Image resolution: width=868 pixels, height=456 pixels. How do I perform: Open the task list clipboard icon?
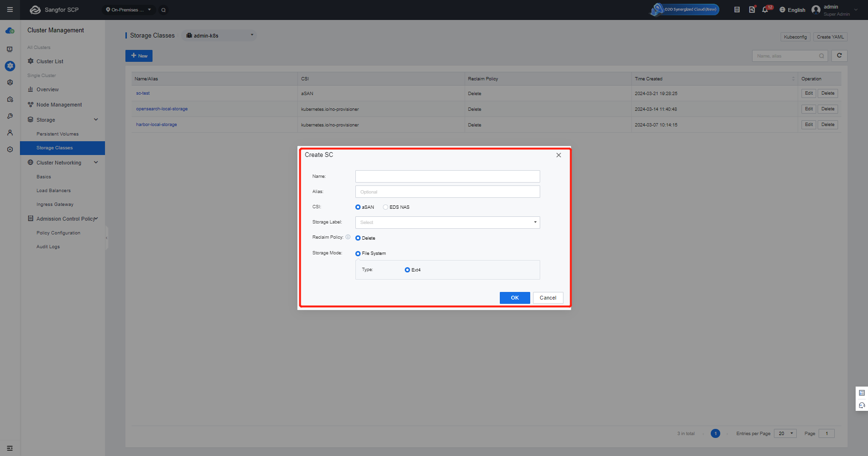(x=737, y=10)
